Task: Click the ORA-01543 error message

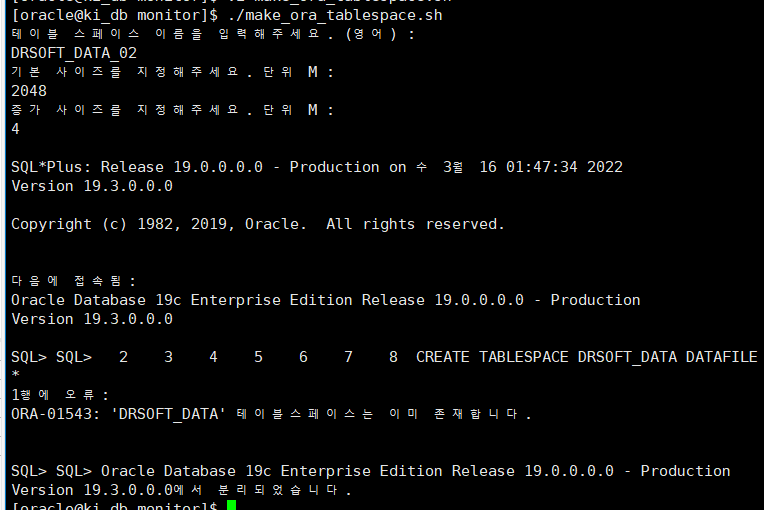Action: (x=271, y=414)
